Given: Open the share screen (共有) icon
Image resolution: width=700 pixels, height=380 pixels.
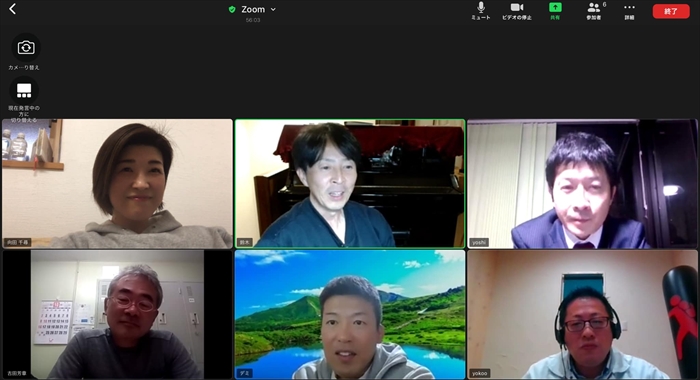Looking at the screenshot, I should (555, 7).
